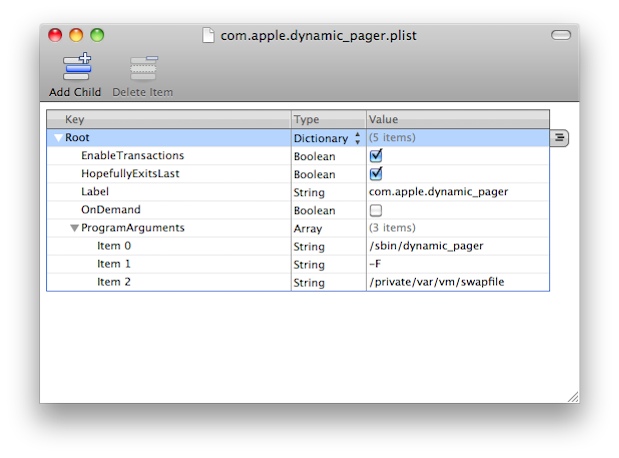Viewport: 619px width, 458px height.
Task: Click the String type of Item 1
Action: pos(309,265)
